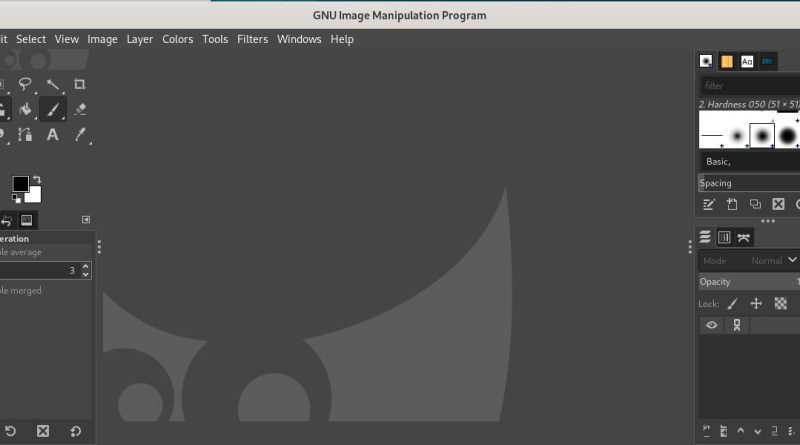Screen dimensions: 800x445
Task: Raise the layer with up arrow
Action: (x=740, y=432)
